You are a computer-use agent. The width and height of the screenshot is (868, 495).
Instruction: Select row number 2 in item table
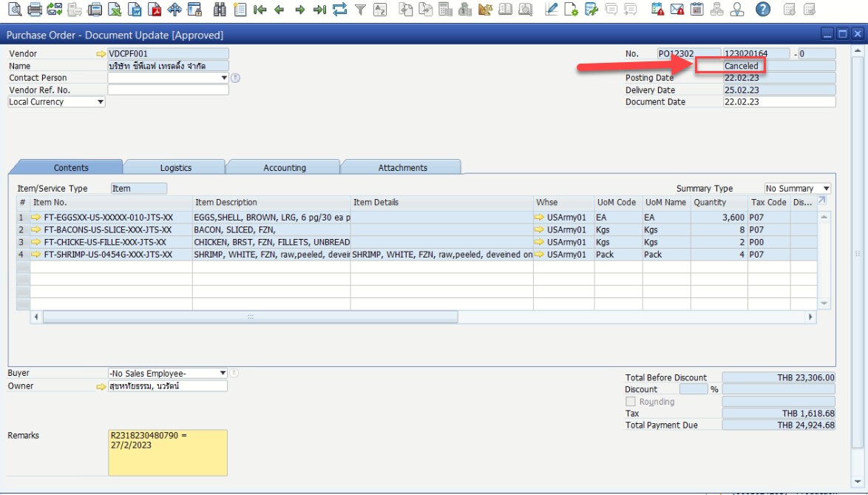23,230
